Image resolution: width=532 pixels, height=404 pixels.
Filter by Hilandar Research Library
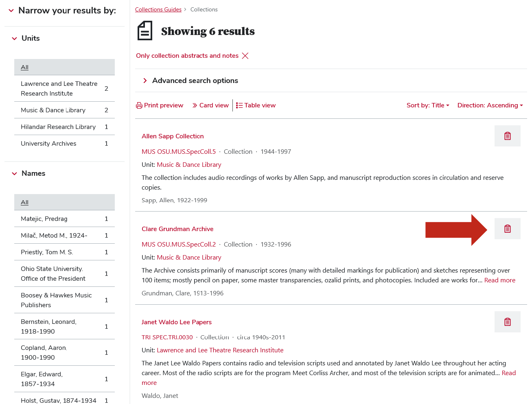pos(64,127)
